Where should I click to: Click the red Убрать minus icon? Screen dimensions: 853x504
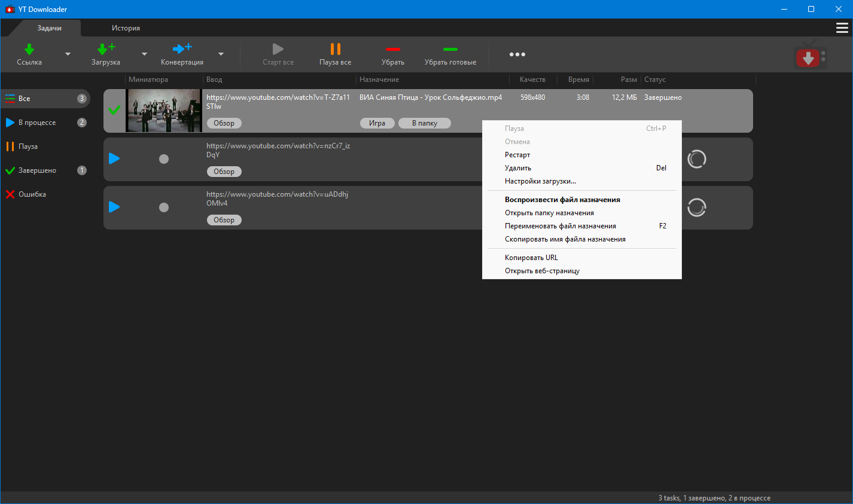pos(393,49)
